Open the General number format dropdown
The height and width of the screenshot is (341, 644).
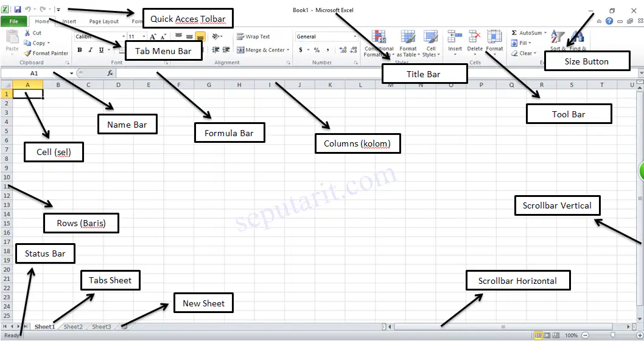(326, 36)
